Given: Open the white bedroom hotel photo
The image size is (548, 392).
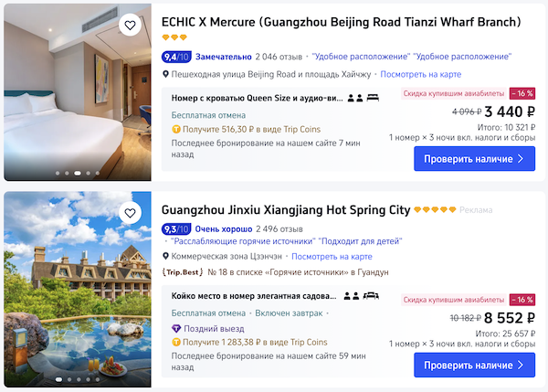Looking at the screenshot, I should pyautogui.click(x=78, y=92).
